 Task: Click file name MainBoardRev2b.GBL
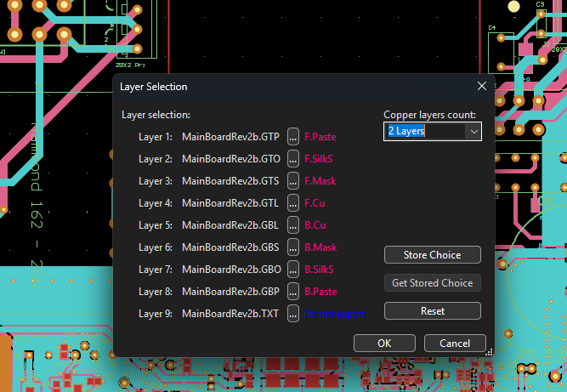[x=230, y=225]
